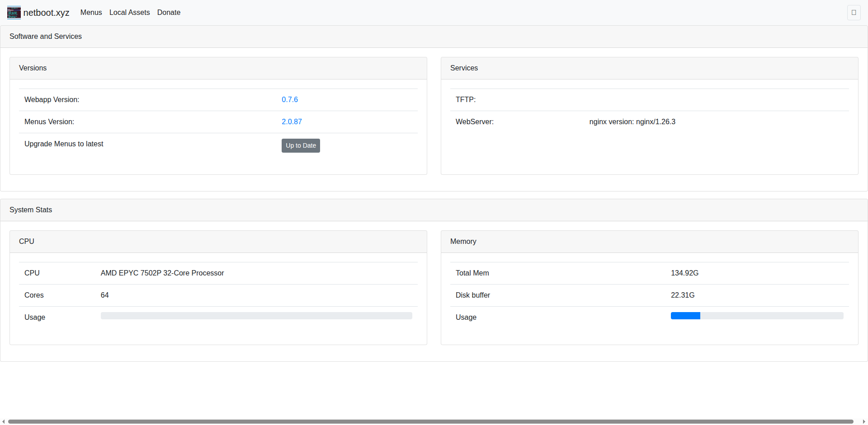
Task: Click the right arrow of the horizontal scrollbar
Action: point(864,421)
